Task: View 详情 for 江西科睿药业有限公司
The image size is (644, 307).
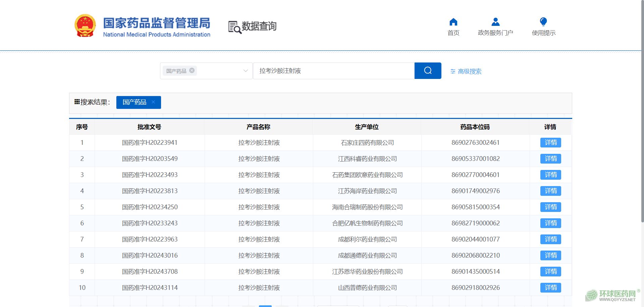Action: pos(550,159)
